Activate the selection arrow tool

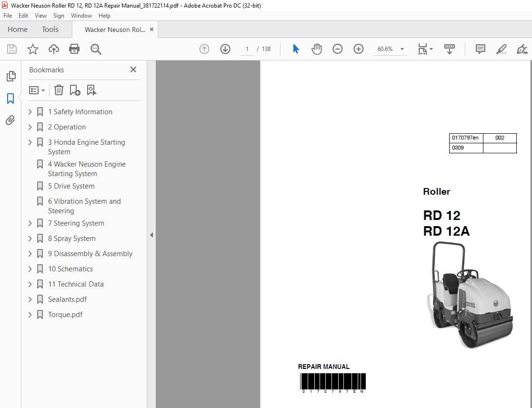pyautogui.click(x=296, y=49)
